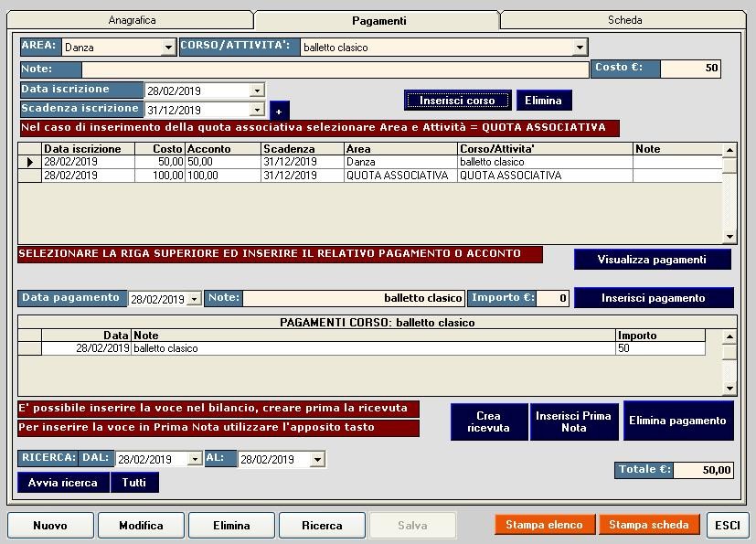Viewport: 756px width, 544px height.
Task: Open the DAL date dropdown
Action: 195,459
